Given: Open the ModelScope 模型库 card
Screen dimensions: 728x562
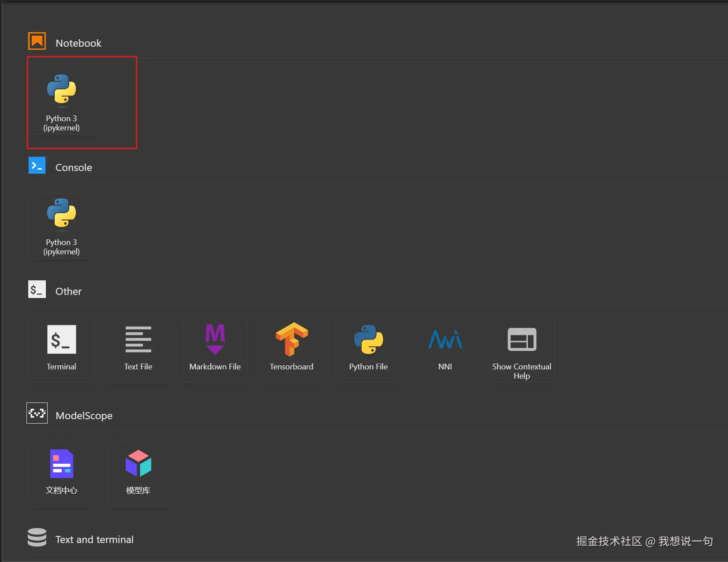Looking at the screenshot, I should 138,474.
